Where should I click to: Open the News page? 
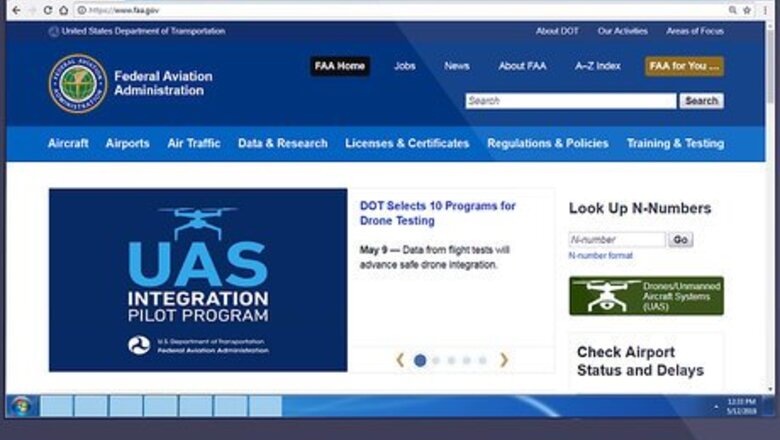(457, 66)
